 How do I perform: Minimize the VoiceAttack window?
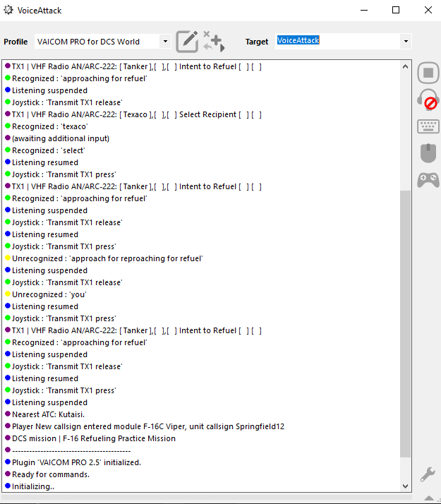tap(364, 11)
